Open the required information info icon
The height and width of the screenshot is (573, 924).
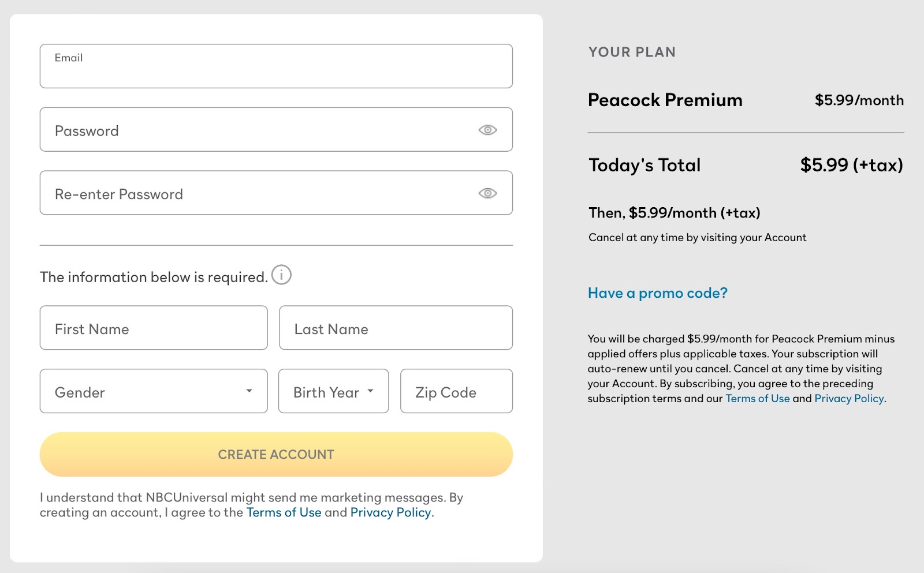(281, 275)
